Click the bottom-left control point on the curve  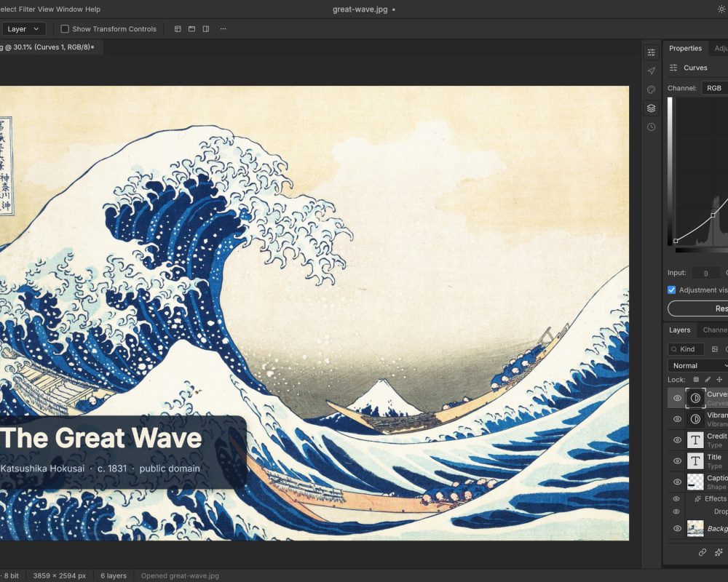pyautogui.click(x=676, y=241)
